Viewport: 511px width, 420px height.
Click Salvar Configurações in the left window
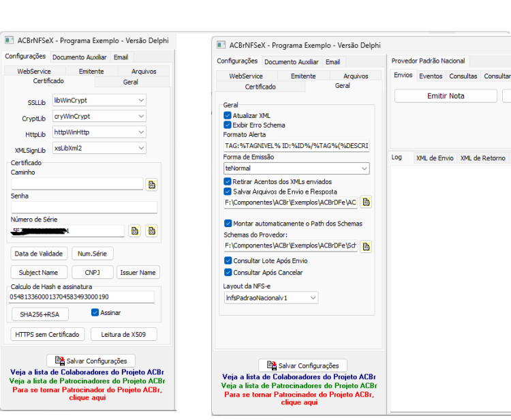[91, 361]
